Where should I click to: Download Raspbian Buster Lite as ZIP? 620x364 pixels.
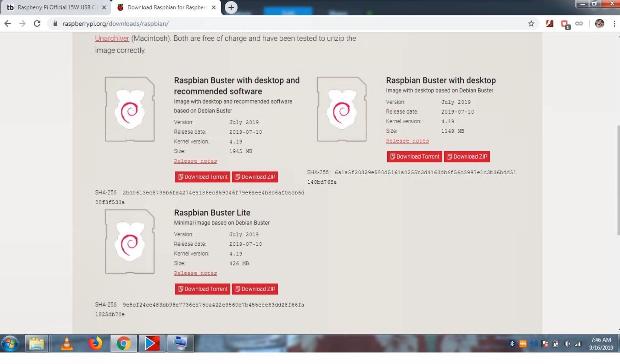point(255,289)
